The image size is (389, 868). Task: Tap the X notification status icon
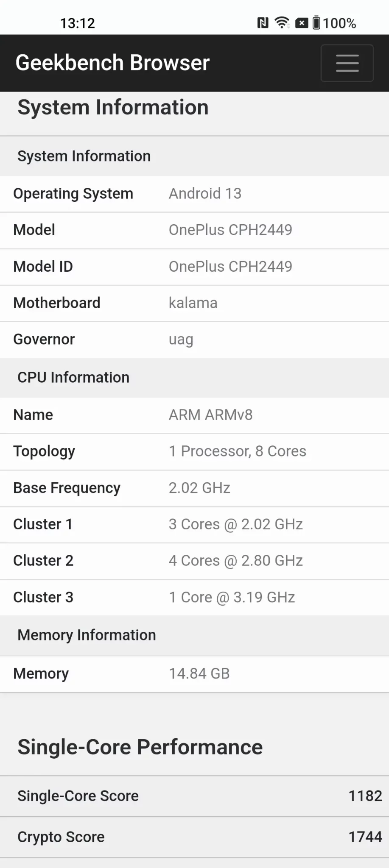coord(301,23)
